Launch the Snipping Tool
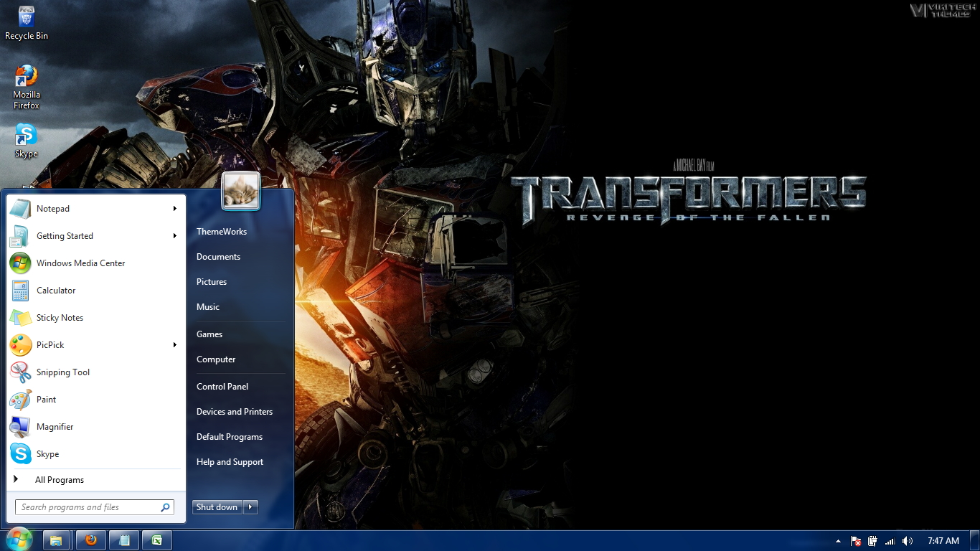Screen dimensions: 980x551 click(63, 372)
